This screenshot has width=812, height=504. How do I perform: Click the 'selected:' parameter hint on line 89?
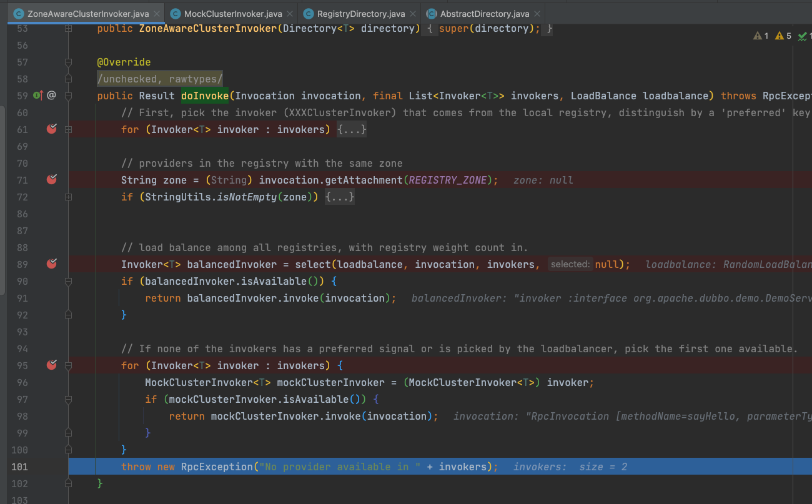[x=570, y=264]
